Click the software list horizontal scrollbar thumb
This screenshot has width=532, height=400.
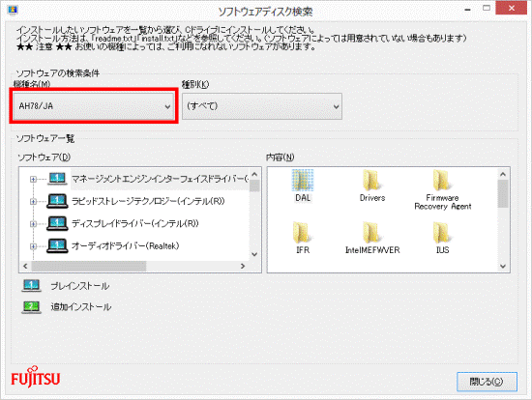[x=89, y=266]
